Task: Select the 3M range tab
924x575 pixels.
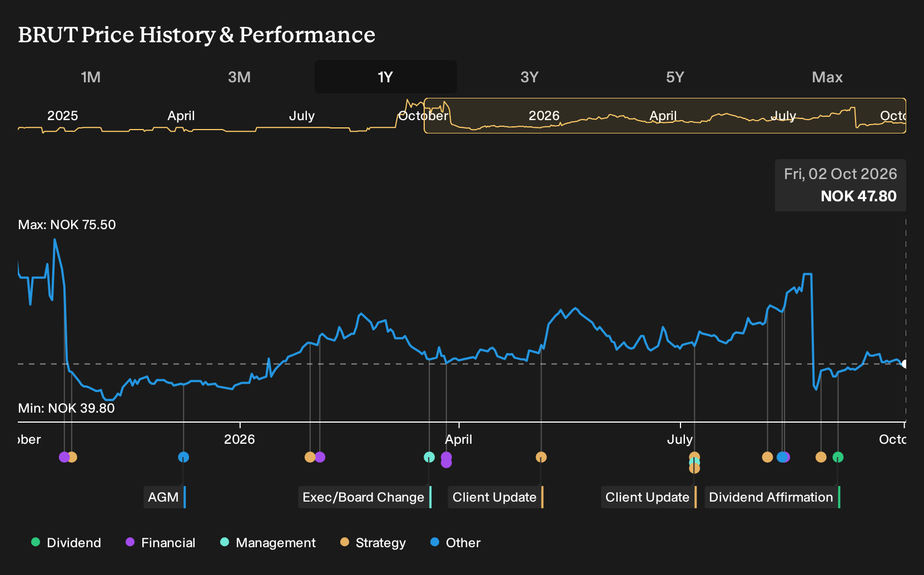Action: 239,77
